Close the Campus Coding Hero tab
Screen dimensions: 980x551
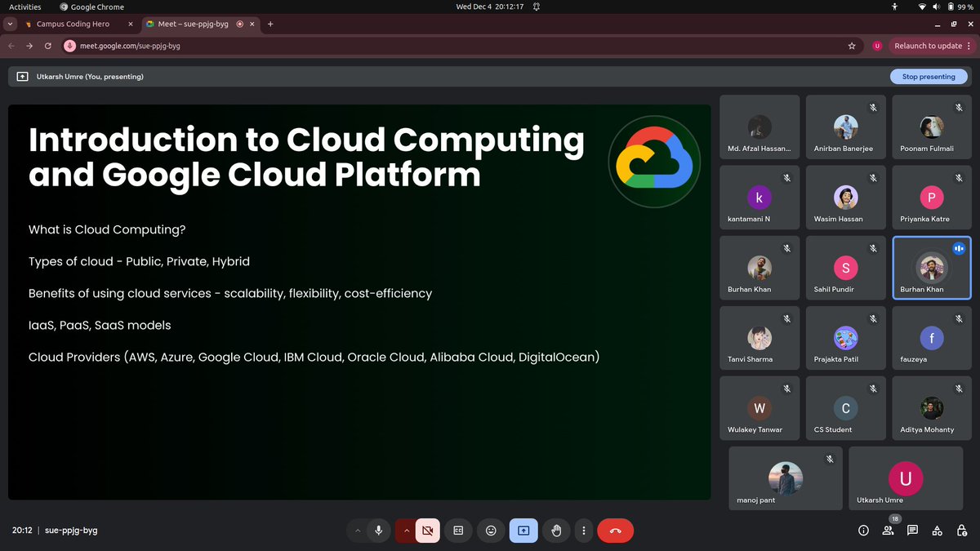pos(130,24)
